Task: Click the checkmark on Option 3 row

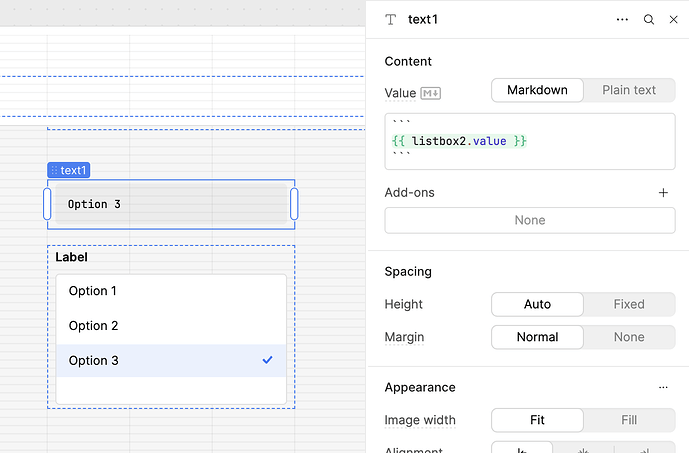Action: (267, 360)
